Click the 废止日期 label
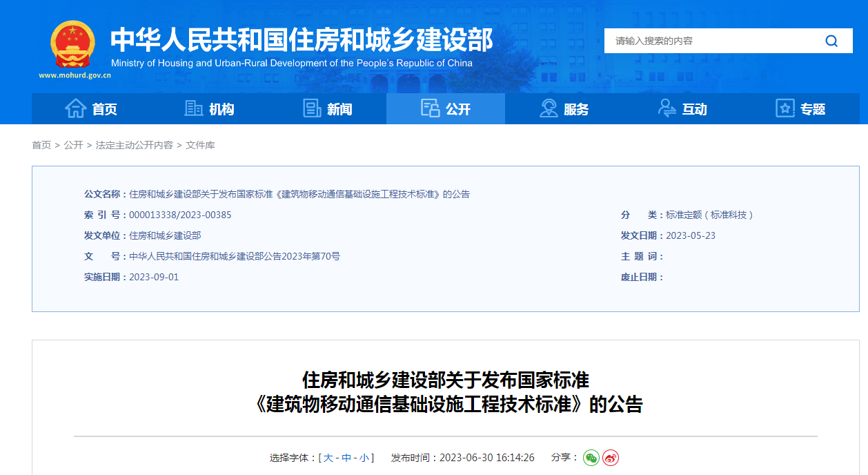868x475 pixels. [x=642, y=277]
